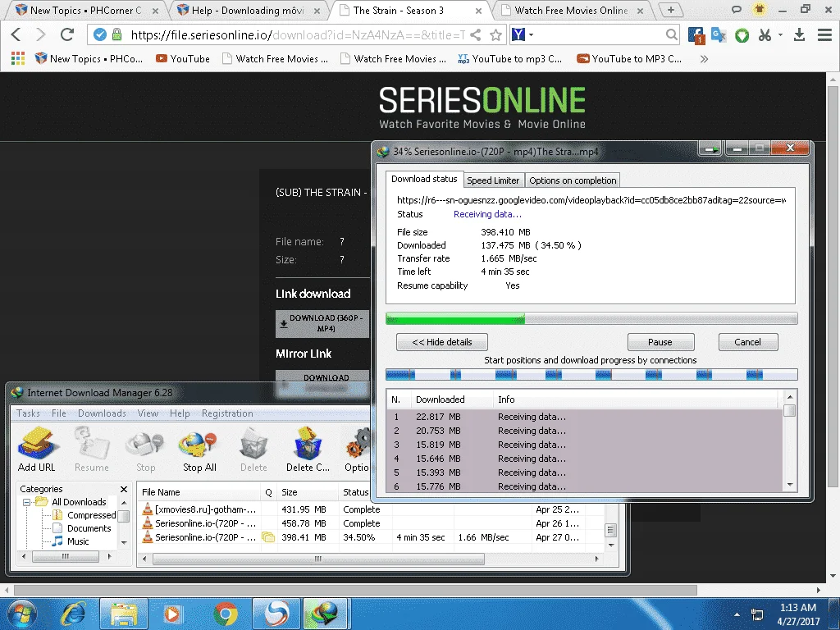Click the share icon in address bar
Screen dimensions: 840x630
click(x=475, y=34)
